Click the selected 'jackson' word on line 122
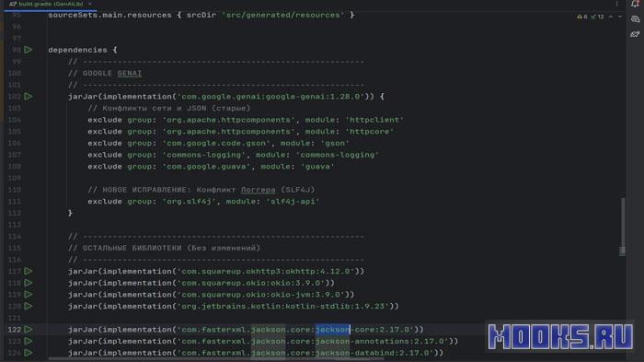This screenshot has width=644, height=362. (333, 330)
